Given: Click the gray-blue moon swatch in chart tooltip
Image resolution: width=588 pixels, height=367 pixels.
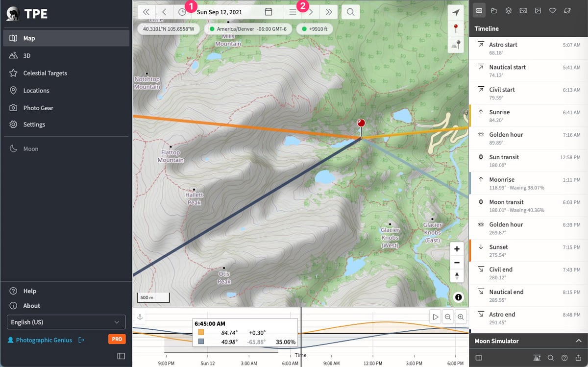Looking at the screenshot, I should (x=201, y=341).
